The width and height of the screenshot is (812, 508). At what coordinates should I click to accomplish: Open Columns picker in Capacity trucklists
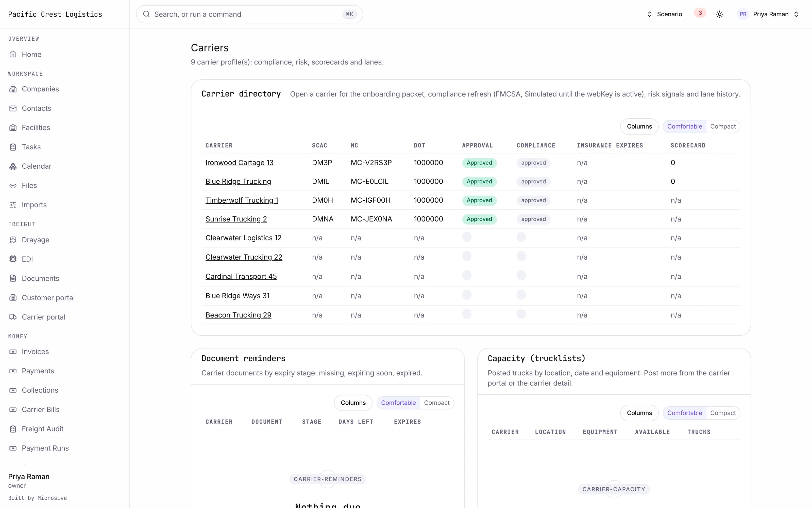pos(639,413)
